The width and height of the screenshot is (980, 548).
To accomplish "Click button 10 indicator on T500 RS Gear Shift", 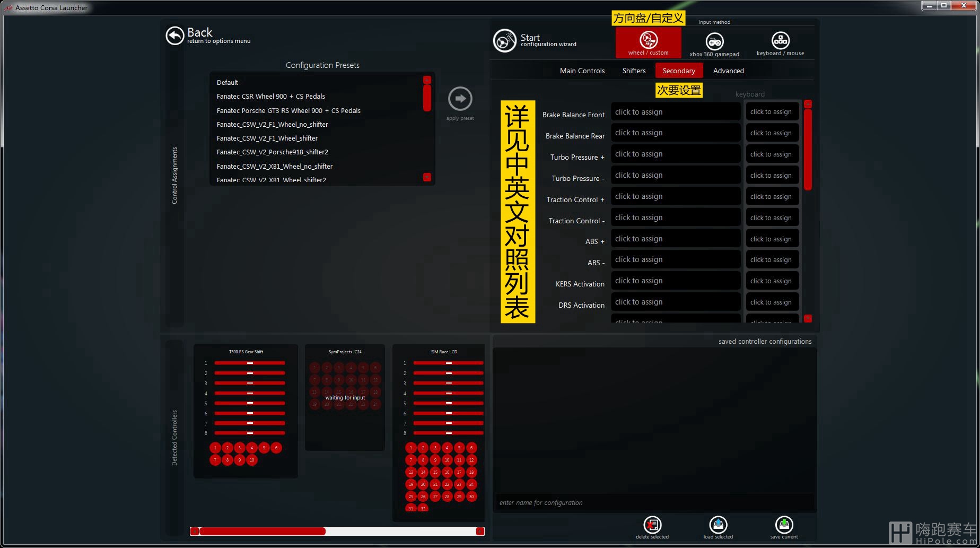I will click(x=252, y=460).
